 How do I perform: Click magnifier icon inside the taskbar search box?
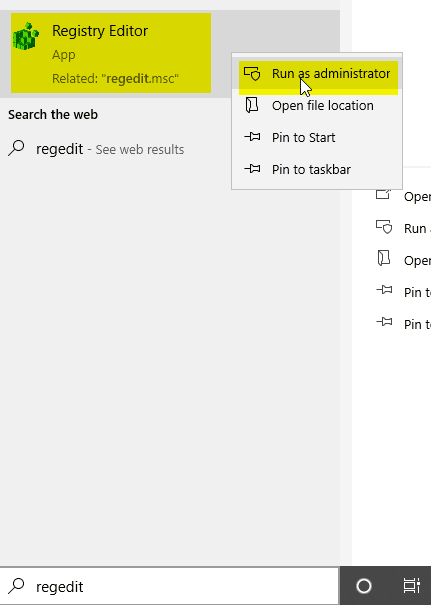tap(16, 586)
